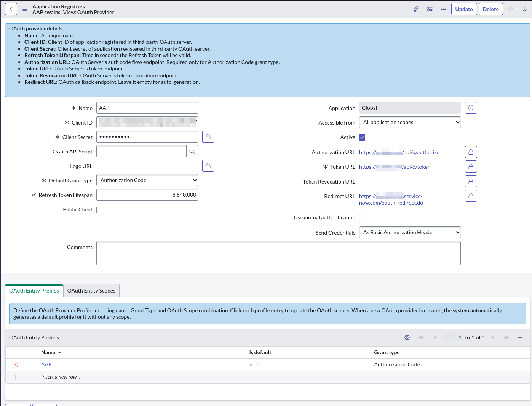Go to next page of profiles list
532x406 pixels.
pyautogui.click(x=493, y=337)
